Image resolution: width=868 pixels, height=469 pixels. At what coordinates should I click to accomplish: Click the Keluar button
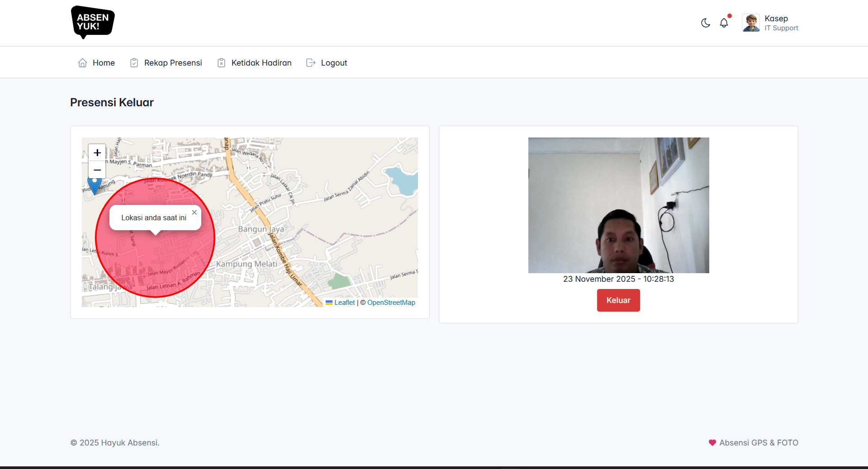tap(618, 300)
